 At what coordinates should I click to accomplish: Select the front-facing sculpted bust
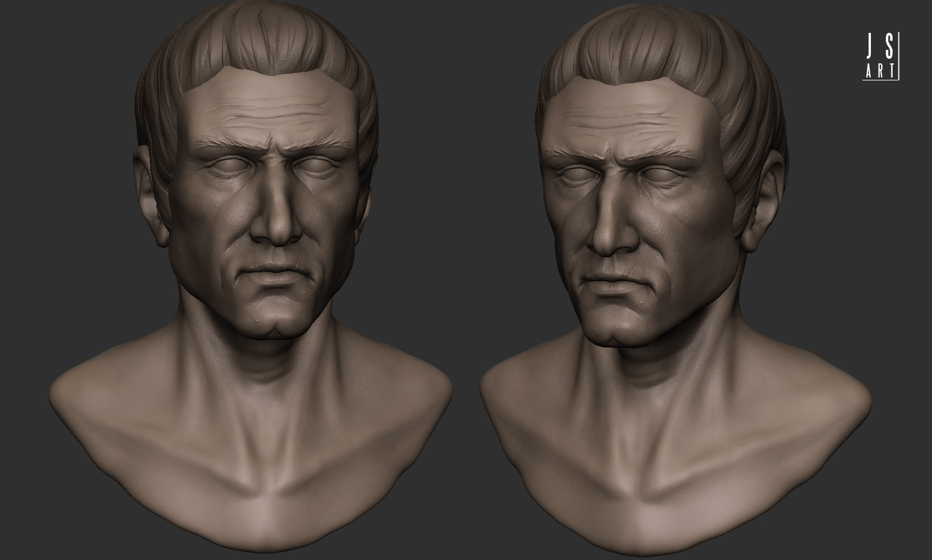tap(251, 276)
